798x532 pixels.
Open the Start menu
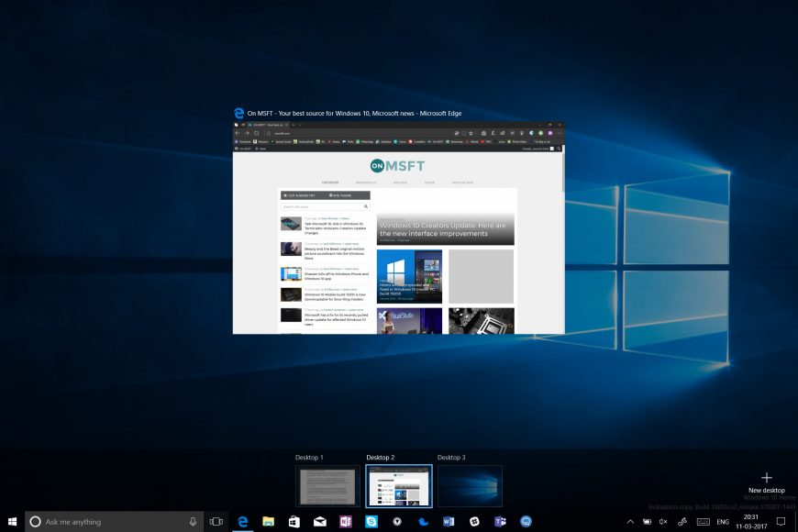(x=12, y=521)
